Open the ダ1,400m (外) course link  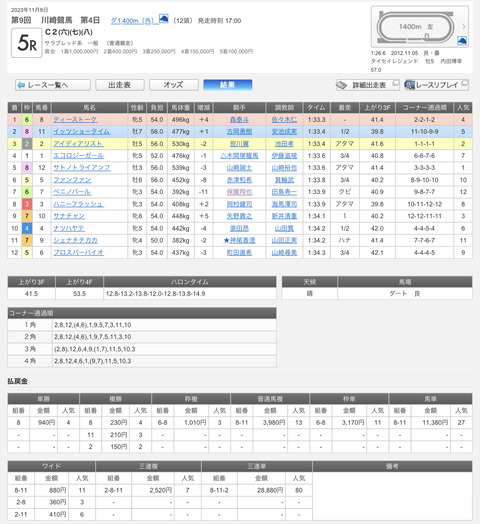pos(134,21)
